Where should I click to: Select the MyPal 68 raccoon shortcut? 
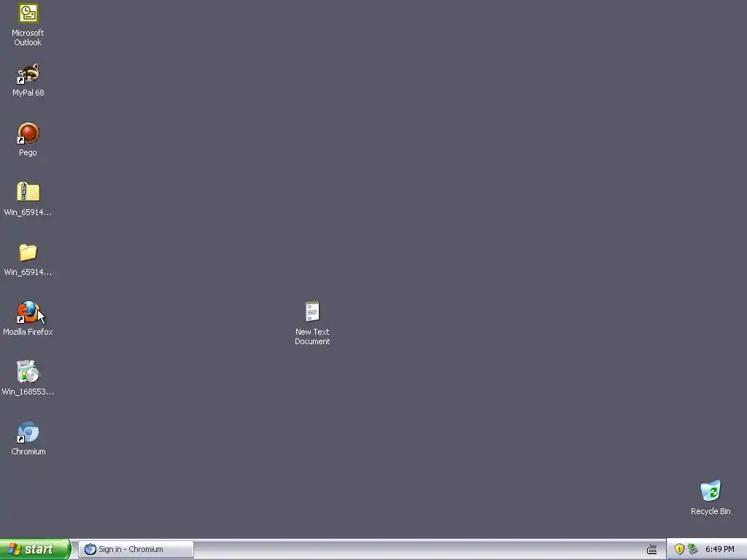(x=28, y=74)
